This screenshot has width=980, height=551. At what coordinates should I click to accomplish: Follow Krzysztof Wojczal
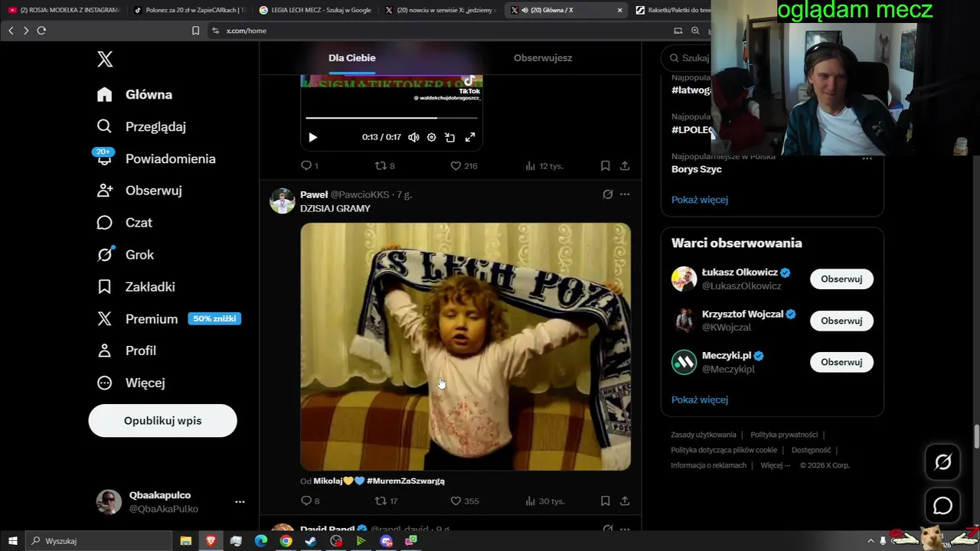pos(841,321)
